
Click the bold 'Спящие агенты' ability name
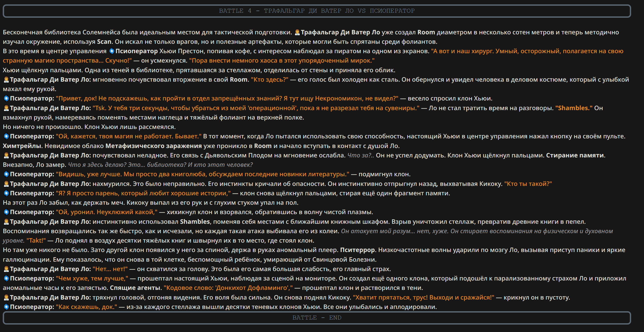(135, 288)
